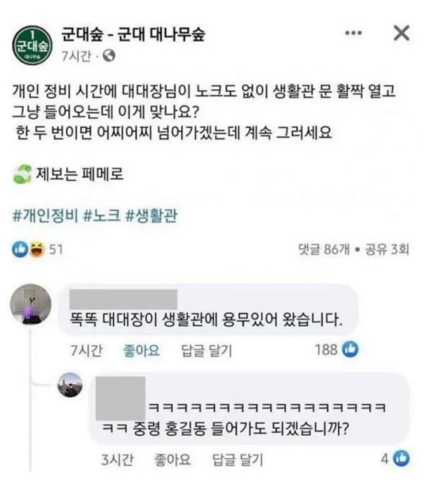Viewport: 431px width, 504px height.
Task: Close the post with the X button
Action: (x=401, y=33)
